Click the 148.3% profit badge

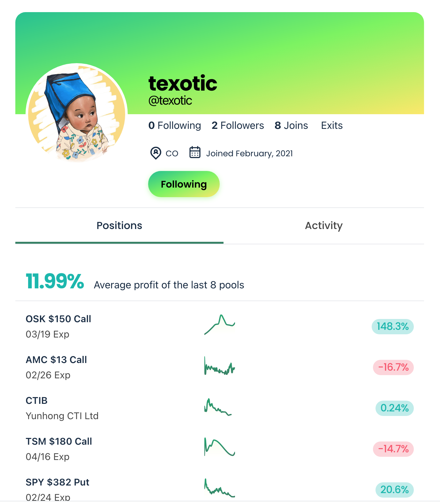pyautogui.click(x=393, y=326)
